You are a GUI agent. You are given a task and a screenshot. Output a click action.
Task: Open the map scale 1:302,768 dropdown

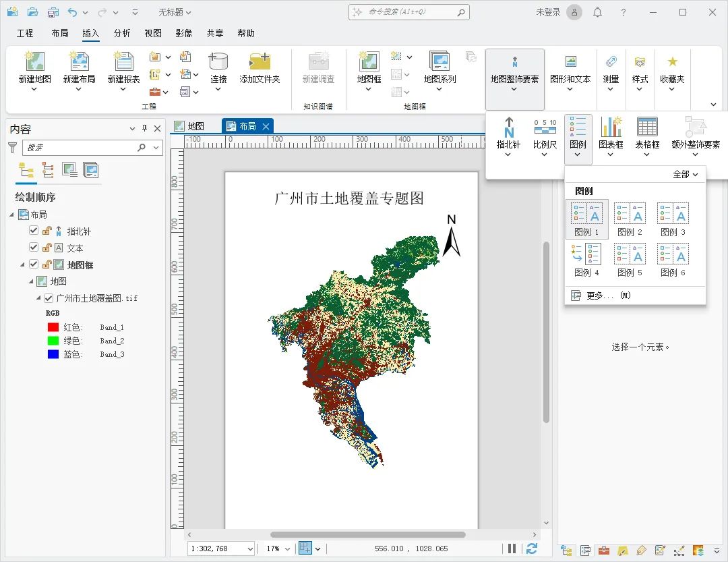point(250,549)
